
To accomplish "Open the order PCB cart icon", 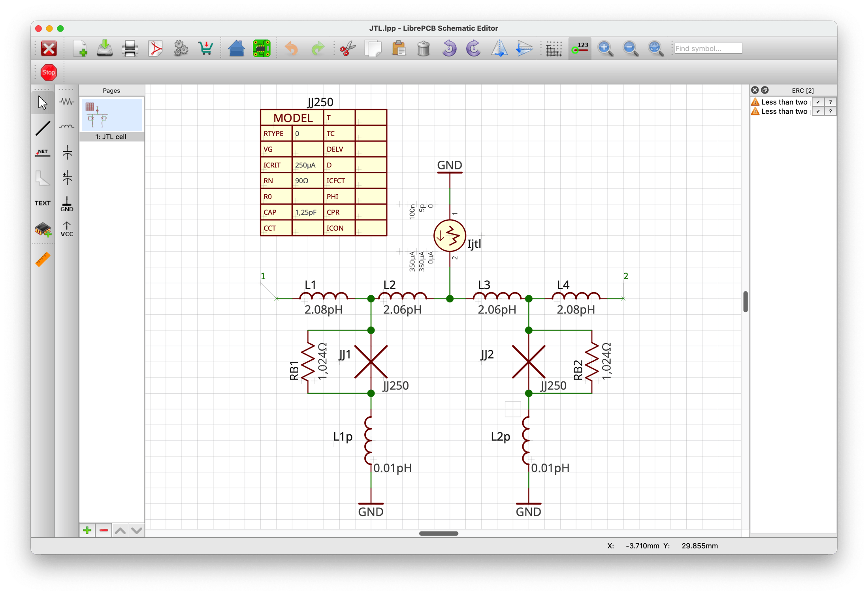I will [x=206, y=49].
